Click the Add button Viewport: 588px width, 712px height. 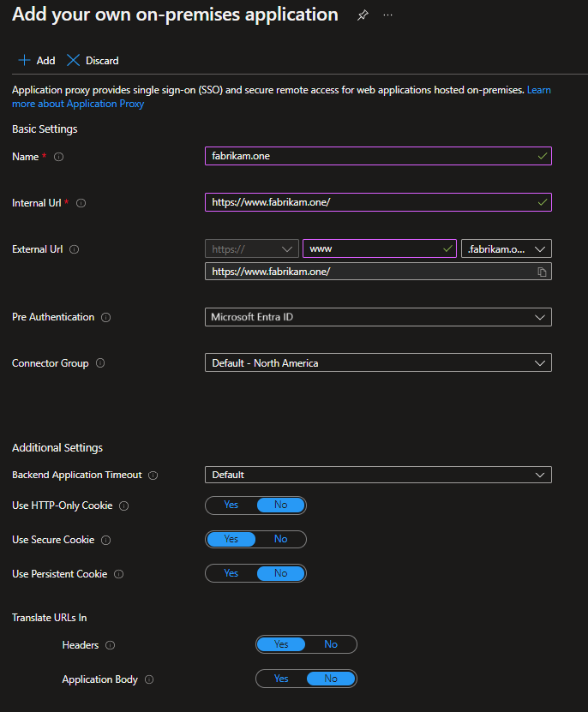point(36,60)
